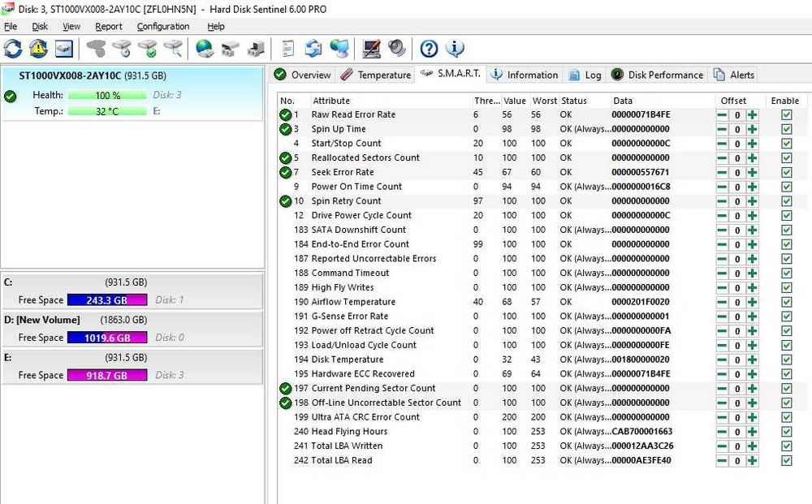Click C: free space bar 243.3 GB
The height and width of the screenshot is (504, 812).
pyautogui.click(x=107, y=300)
